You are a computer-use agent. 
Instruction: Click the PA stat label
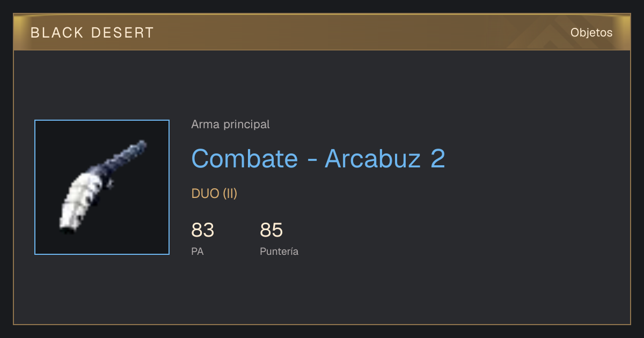197,251
